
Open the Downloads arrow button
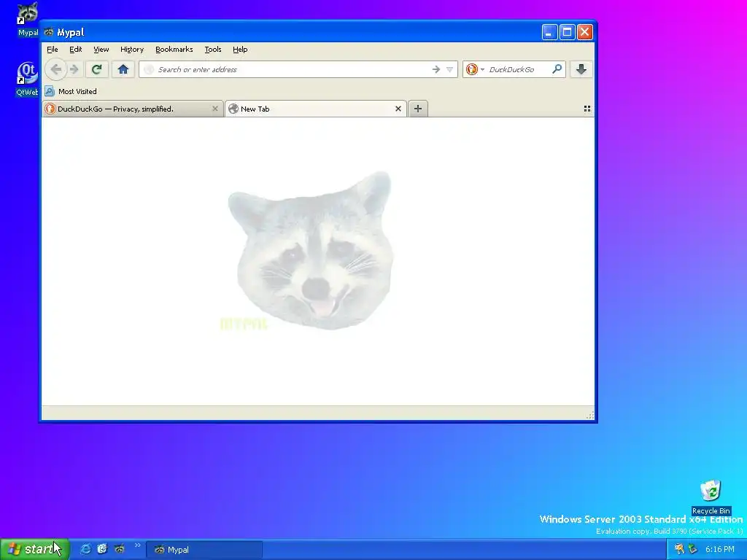point(581,69)
